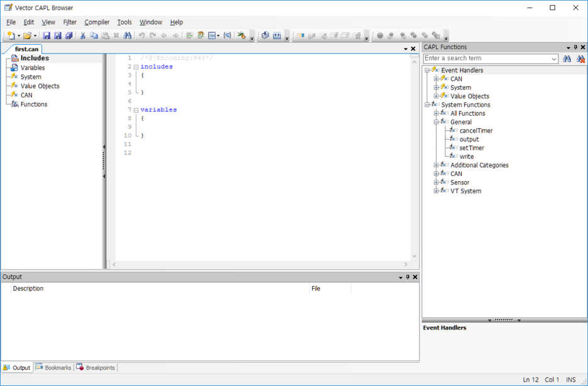Switch to the Breakpoints tab
The image size is (588, 386).
(96, 368)
